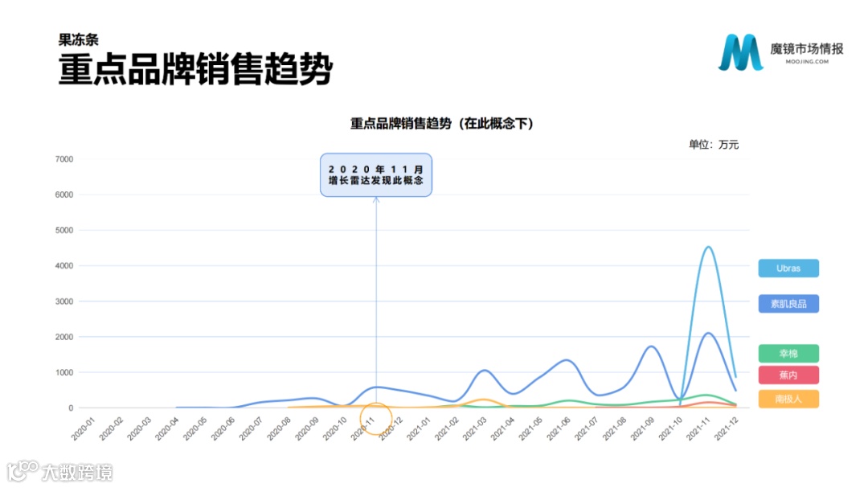The image size is (868, 488).
Task: Click the 2021-06 x-axis label
Action: pyautogui.click(x=559, y=429)
